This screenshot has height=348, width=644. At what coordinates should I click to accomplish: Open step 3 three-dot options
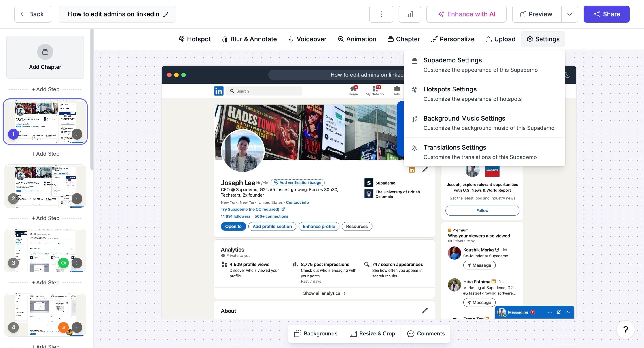coord(77,263)
